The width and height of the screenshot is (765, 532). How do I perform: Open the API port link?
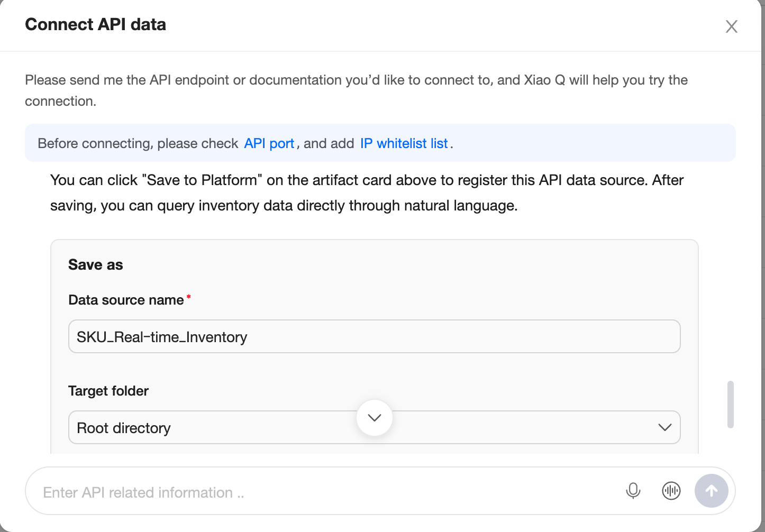point(269,143)
